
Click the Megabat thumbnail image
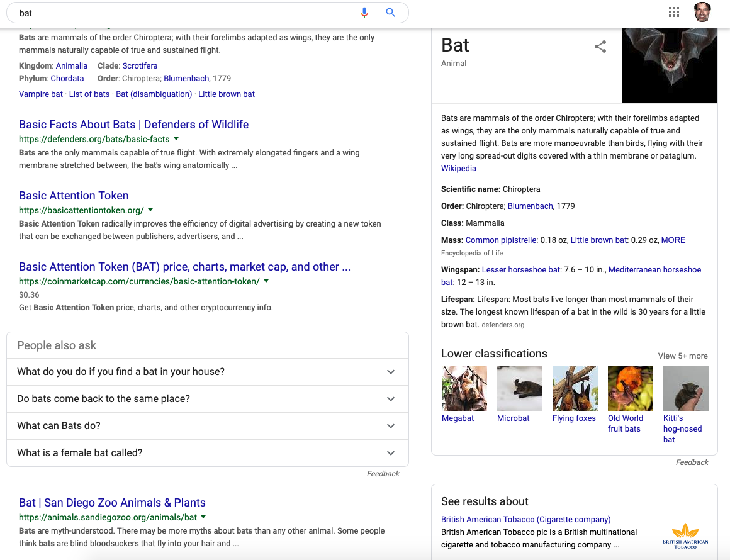click(464, 388)
